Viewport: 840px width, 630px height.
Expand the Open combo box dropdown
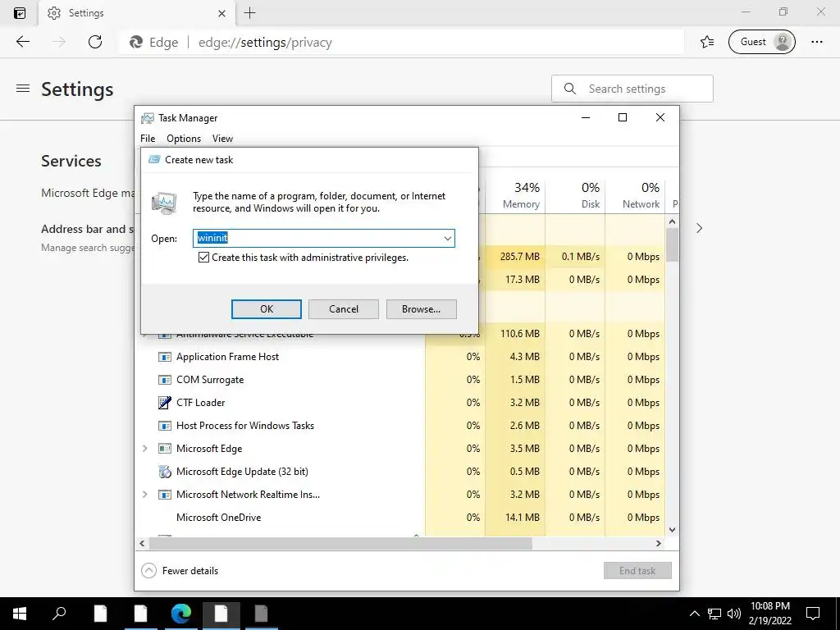click(448, 239)
